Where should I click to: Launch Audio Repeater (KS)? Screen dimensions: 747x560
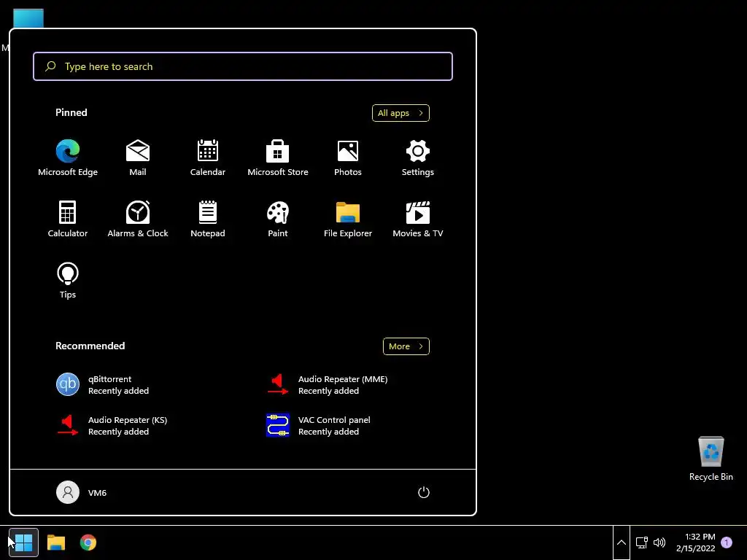point(112,425)
